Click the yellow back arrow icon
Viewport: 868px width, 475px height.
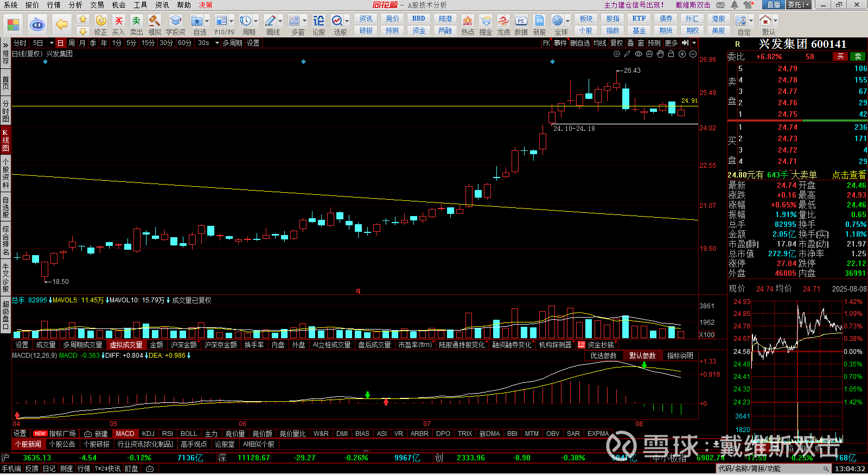pos(62,24)
